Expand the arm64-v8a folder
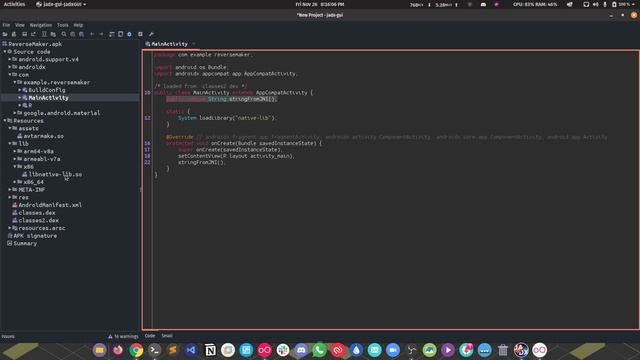Screen dimensions: 640x360 point(15,151)
